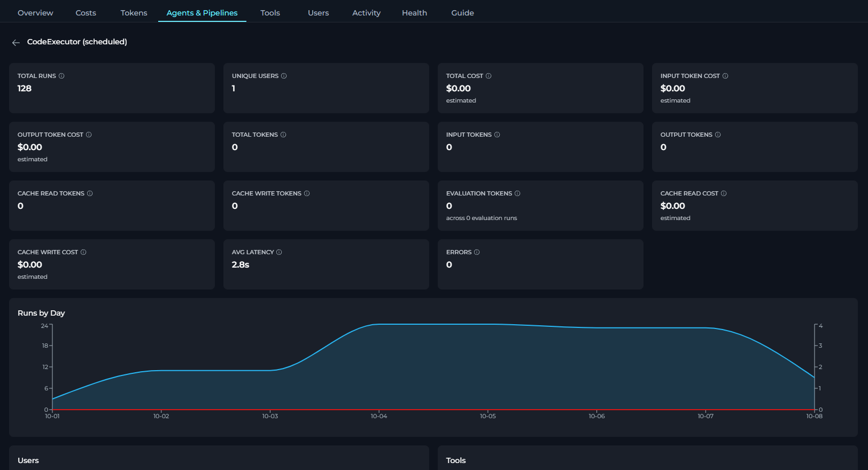Image resolution: width=868 pixels, height=470 pixels.
Task: Show info for Output Token Cost
Action: click(89, 135)
